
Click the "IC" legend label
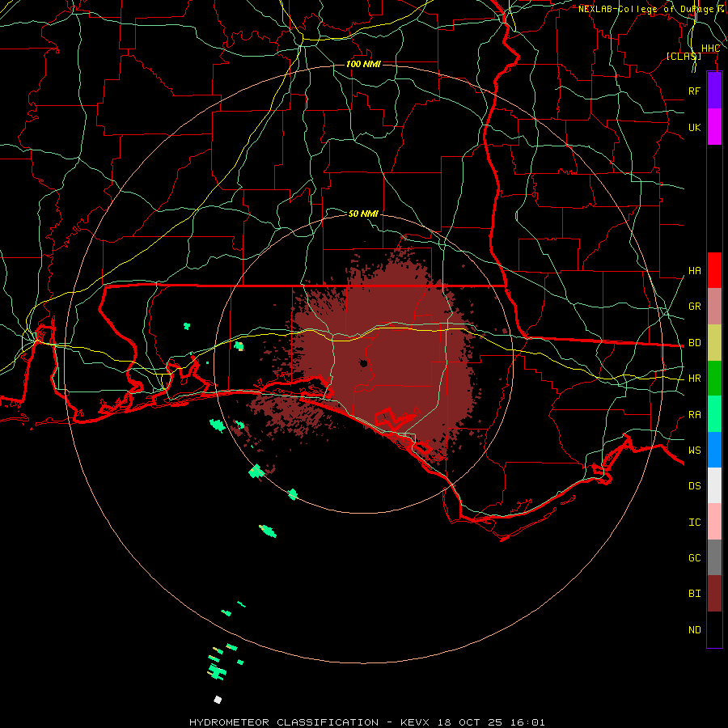tap(694, 523)
